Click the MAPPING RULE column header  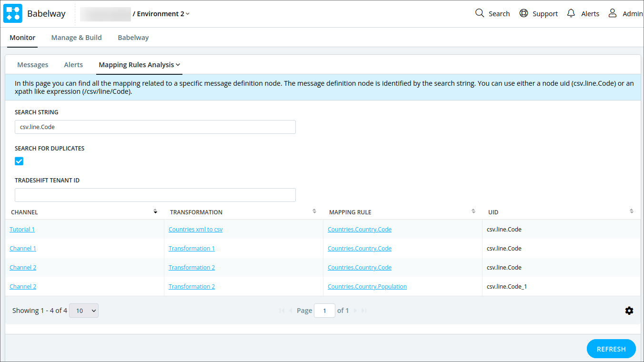click(x=350, y=212)
